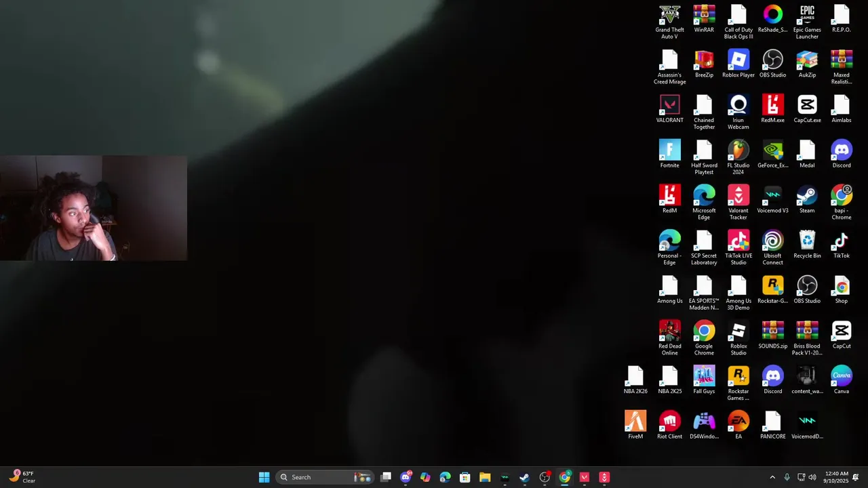Open the Grand Theft Auto V desktop shortcut
The width and height of the screenshot is (868, 488).
coord(669,22)
